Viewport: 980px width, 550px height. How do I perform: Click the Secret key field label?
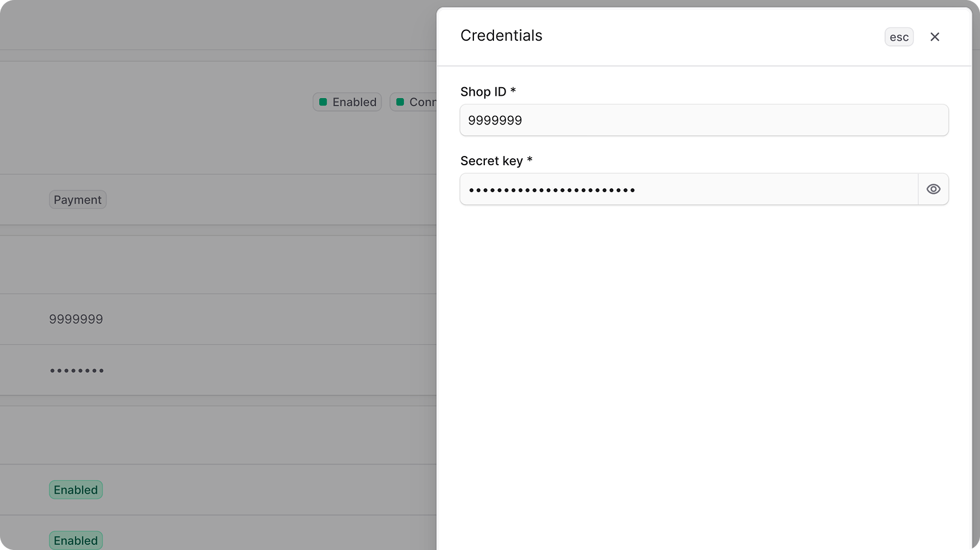[492, 161]
